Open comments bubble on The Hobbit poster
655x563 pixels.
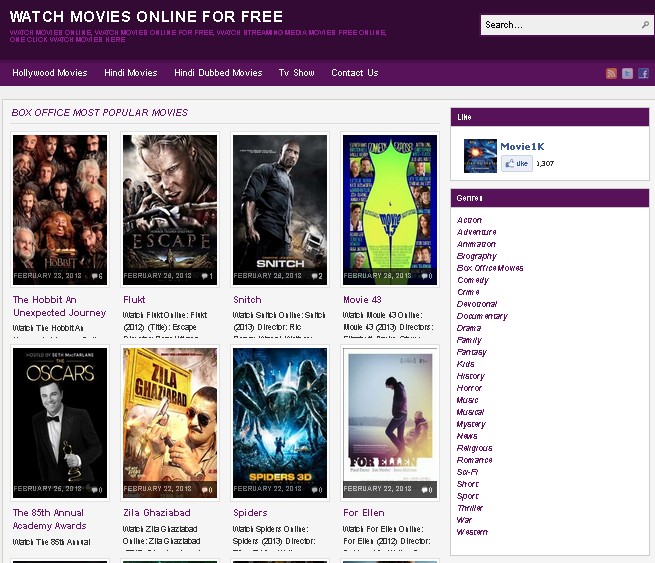(97, 276)
